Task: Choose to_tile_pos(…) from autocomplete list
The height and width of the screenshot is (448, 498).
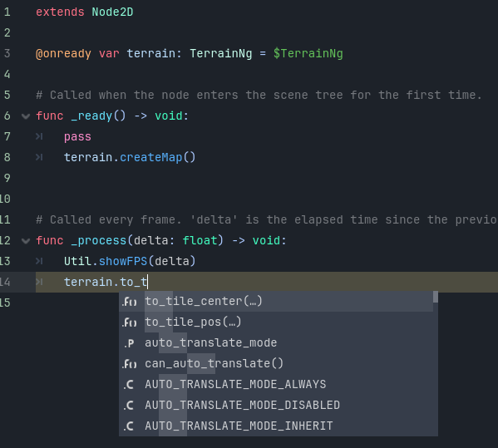Action: point(276,322)
